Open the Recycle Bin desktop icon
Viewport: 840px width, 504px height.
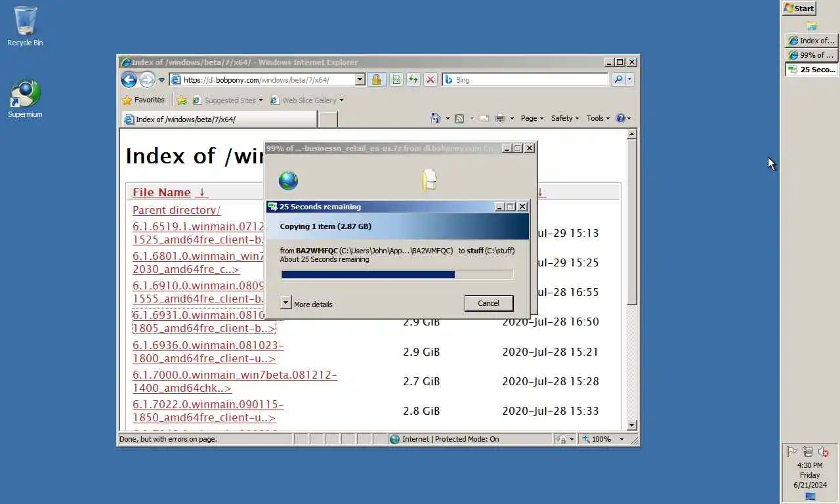click(x=25, y=26)
